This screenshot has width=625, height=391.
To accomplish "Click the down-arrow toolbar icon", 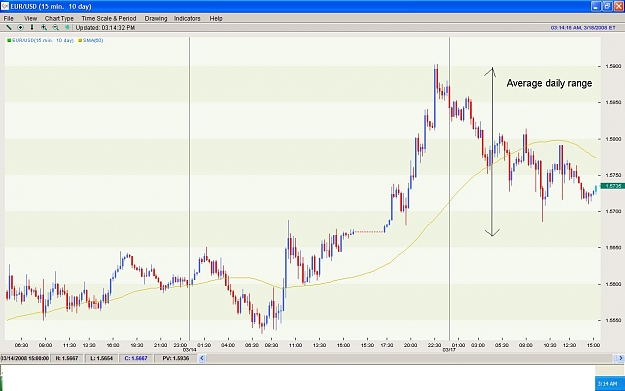I will (32, 28).
